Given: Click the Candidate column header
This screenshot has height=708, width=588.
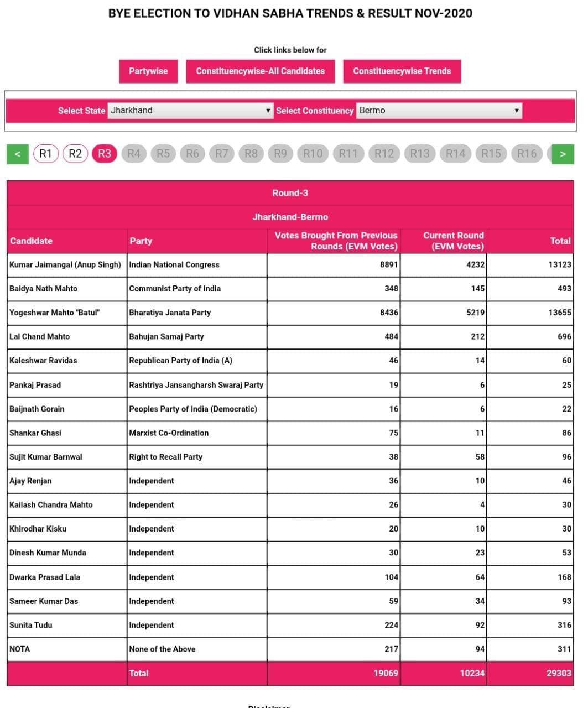Looking at the screenshot, I should click(32, 241).
